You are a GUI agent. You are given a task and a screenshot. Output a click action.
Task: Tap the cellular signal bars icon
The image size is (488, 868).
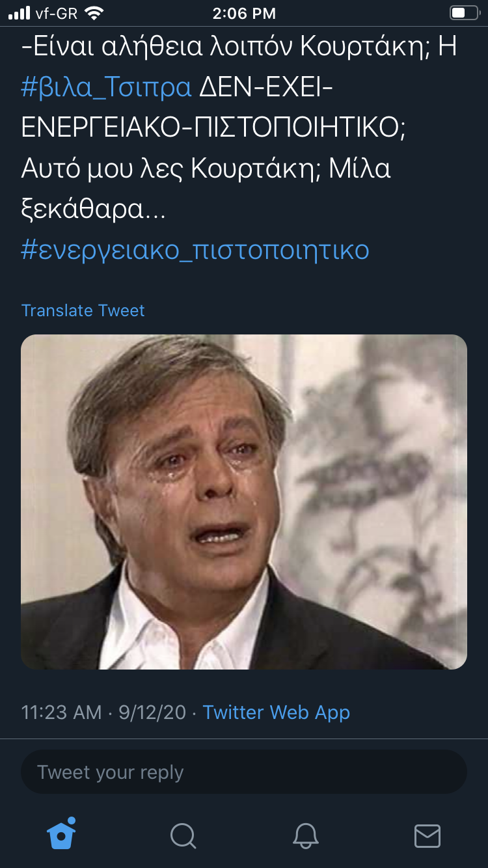click(x=20, y=13)
